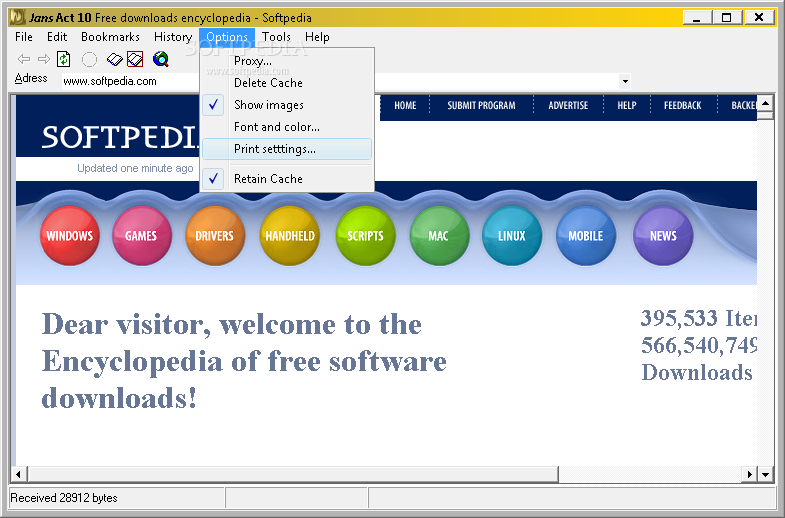This screenshot has height=518, width=785.
Task: Click the horizontal scrollbar right arrow
Action: coord(749,474)
